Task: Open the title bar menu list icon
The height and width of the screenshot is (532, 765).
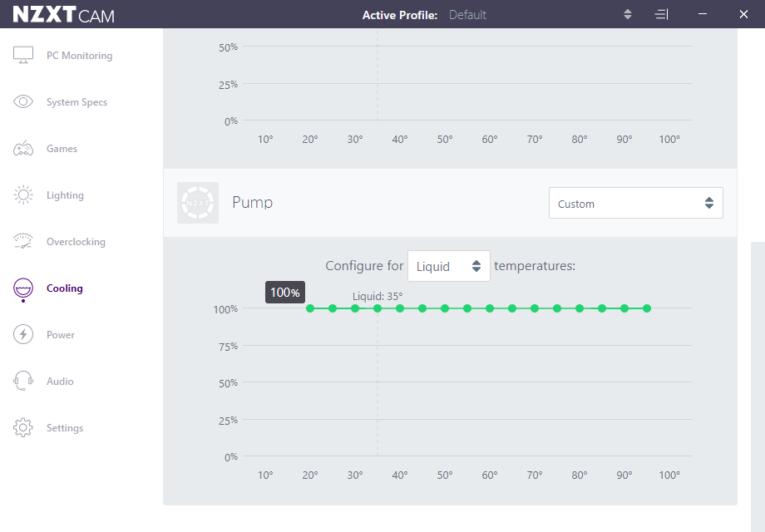Action: pyautogui.click(x=661, y=15)
